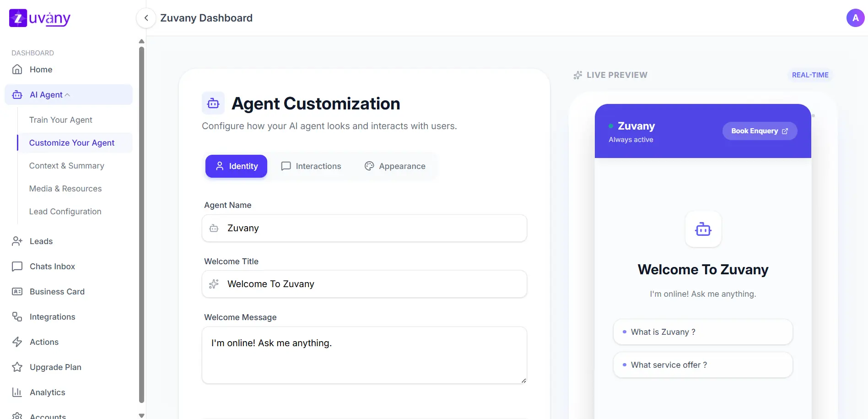Click the Integrations icon

tap(17, 316)
